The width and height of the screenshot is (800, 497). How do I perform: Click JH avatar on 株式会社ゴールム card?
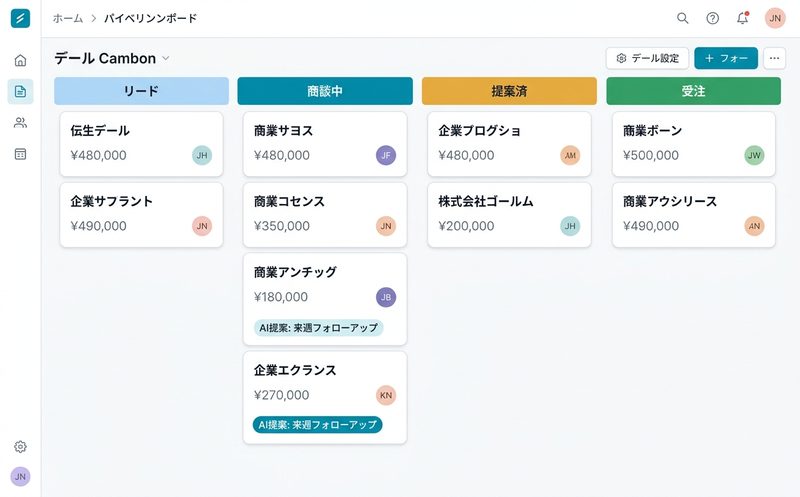[570, 226]
